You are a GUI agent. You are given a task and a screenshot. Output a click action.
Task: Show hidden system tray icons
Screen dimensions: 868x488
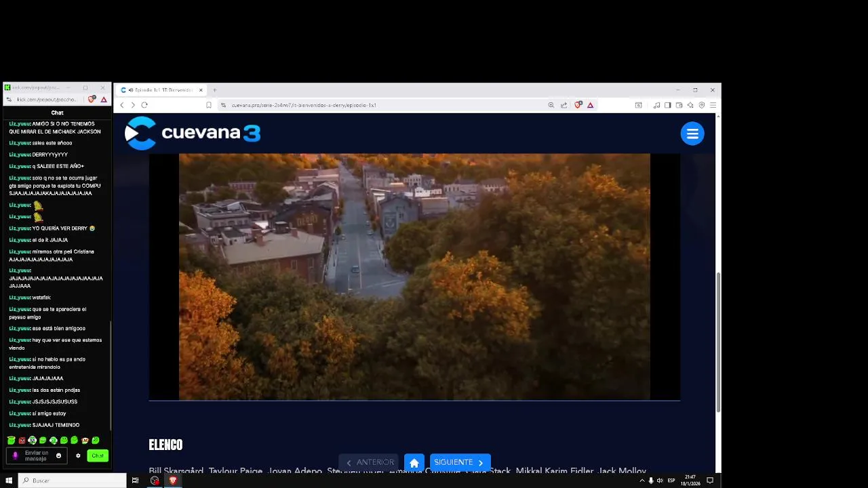coord(642,481)
